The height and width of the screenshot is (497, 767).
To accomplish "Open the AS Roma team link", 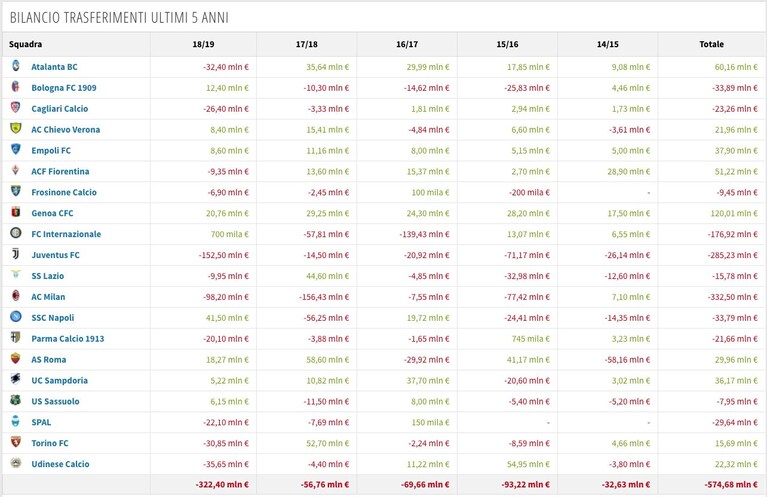I will (x=48, y=360).
